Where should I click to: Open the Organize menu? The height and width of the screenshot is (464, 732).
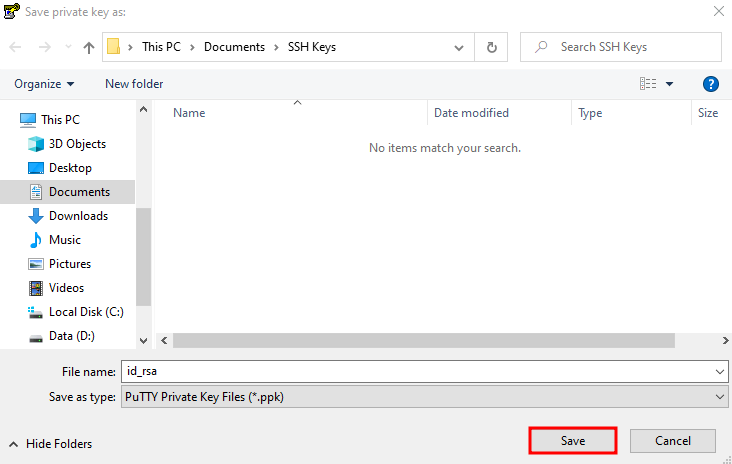44,84
